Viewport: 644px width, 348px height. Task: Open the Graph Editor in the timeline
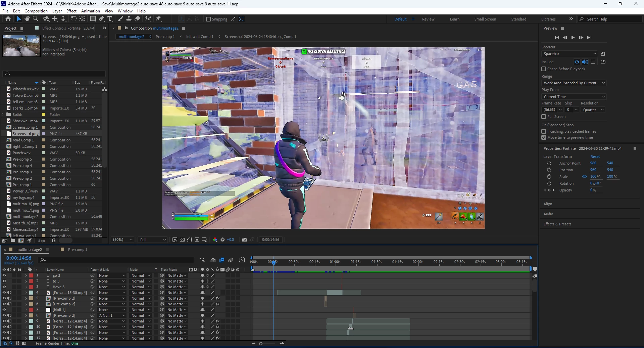tap(242, 260)
